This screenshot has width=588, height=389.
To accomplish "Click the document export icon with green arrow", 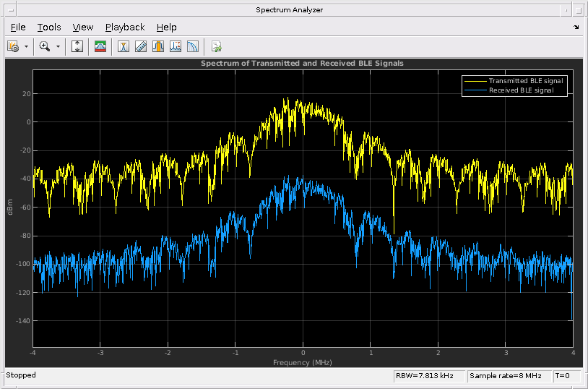I will 216,46.
